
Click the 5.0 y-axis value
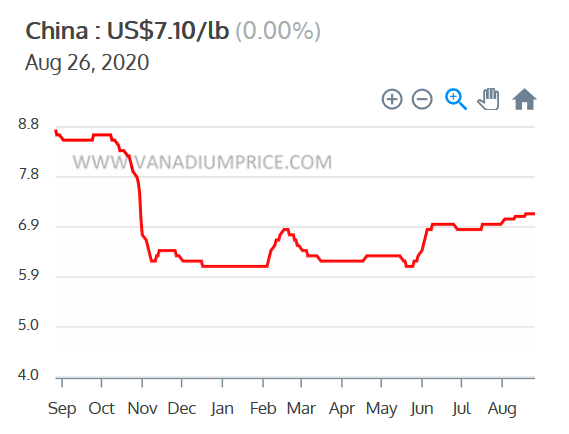pos(28,325)
